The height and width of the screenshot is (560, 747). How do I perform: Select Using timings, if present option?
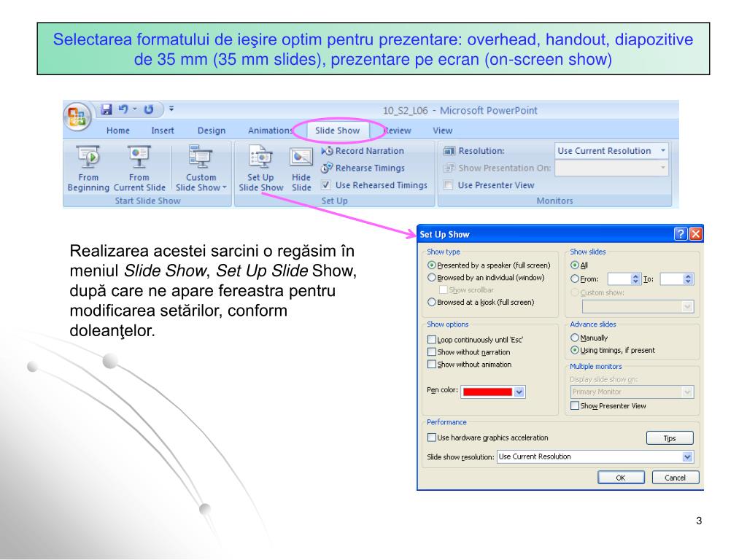pyautogui.click(x=575, y=350)
